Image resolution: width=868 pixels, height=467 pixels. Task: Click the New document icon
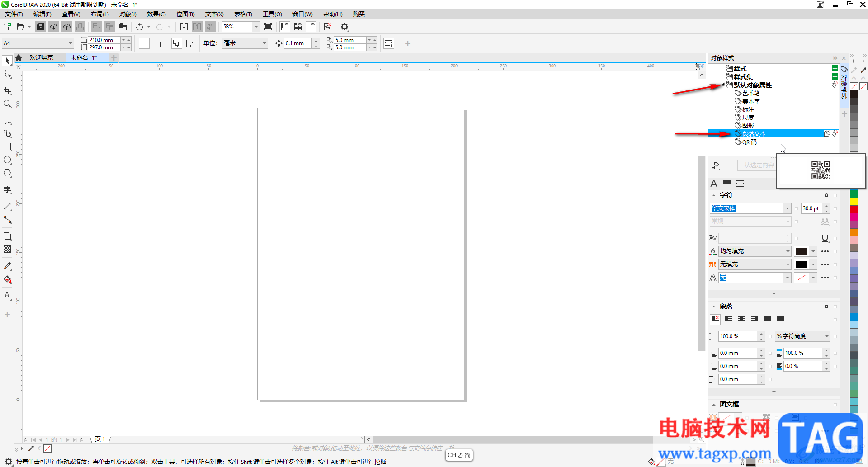pos(7,27)
